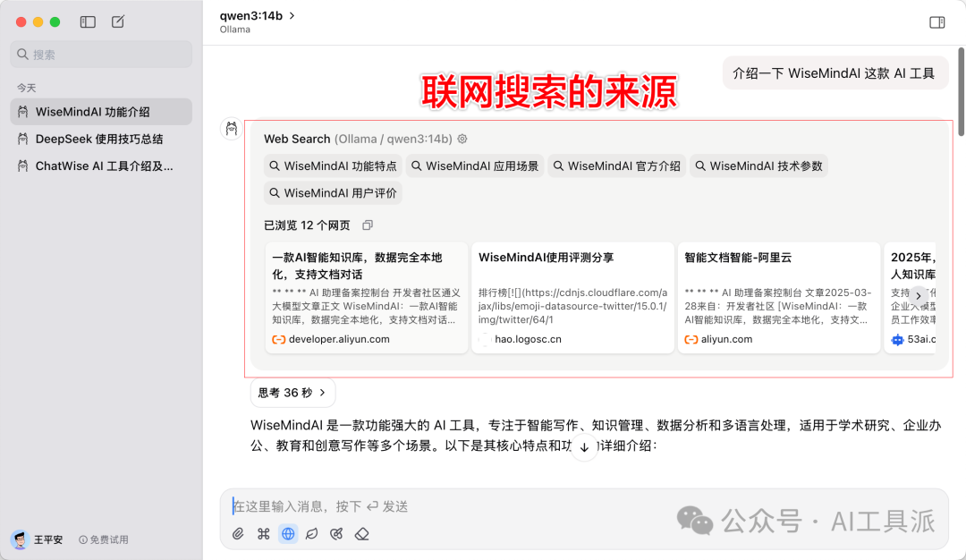Click the tools icon beside eraser
This screenshot has width=966, height=560.
tap(336, 534)
